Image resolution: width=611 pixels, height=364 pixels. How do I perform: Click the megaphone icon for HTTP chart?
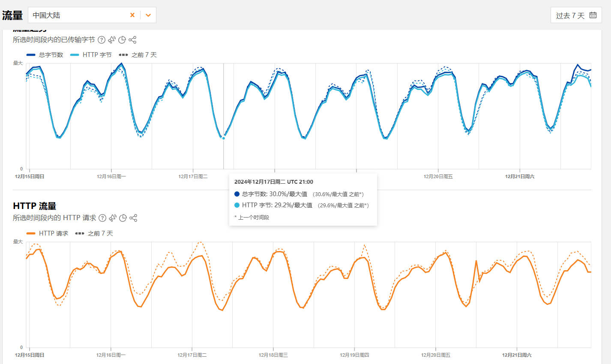tap(113, 218)
